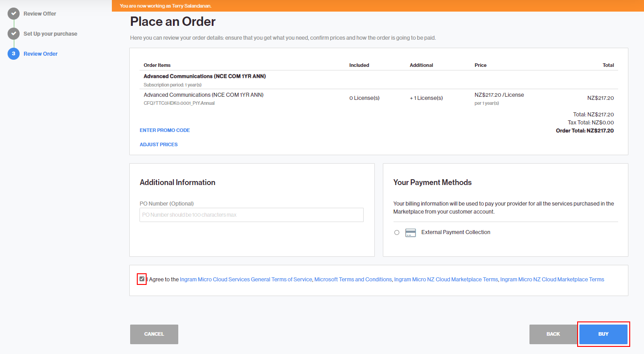
Task: Click the Review Offer step checkmark icon
Action: [x=13, y=13]
